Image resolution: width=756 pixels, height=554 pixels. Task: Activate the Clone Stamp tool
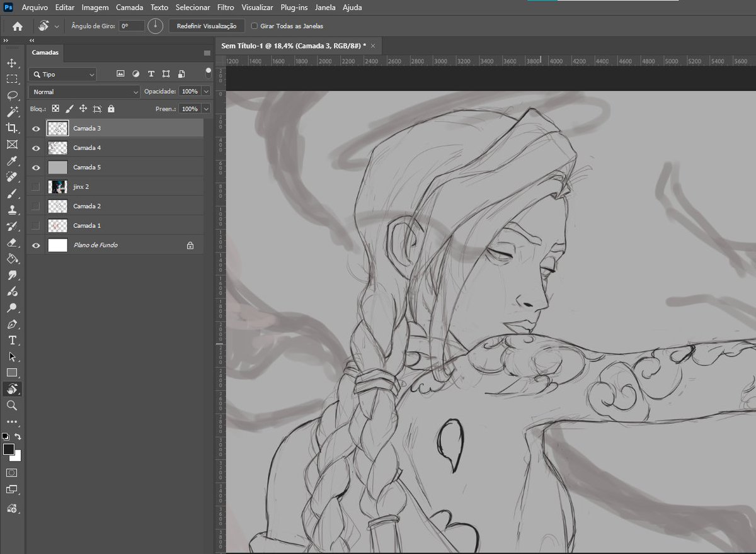tap(11, 210)
